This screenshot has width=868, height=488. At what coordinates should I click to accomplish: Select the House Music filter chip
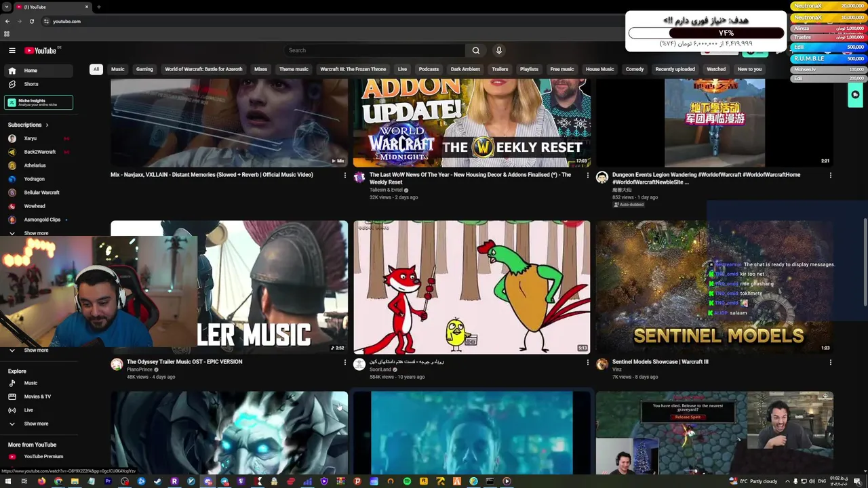click(x=599, y=69)
